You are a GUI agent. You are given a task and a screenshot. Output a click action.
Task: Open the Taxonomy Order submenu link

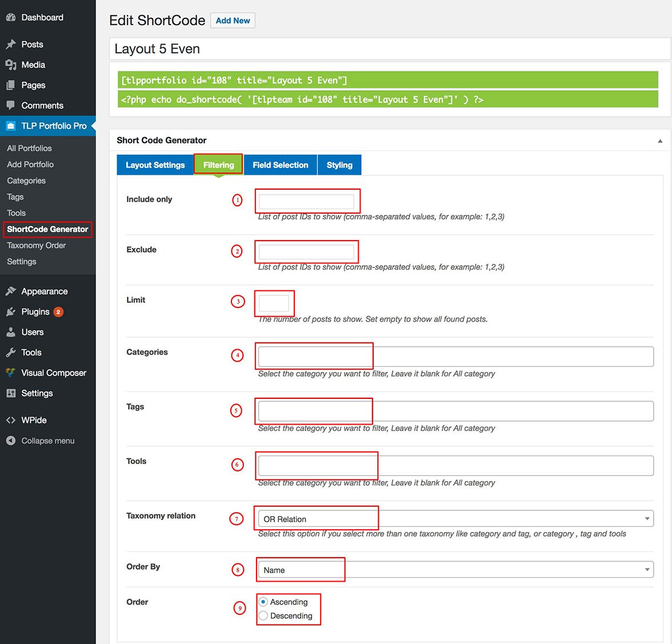[x=37, y=246]
